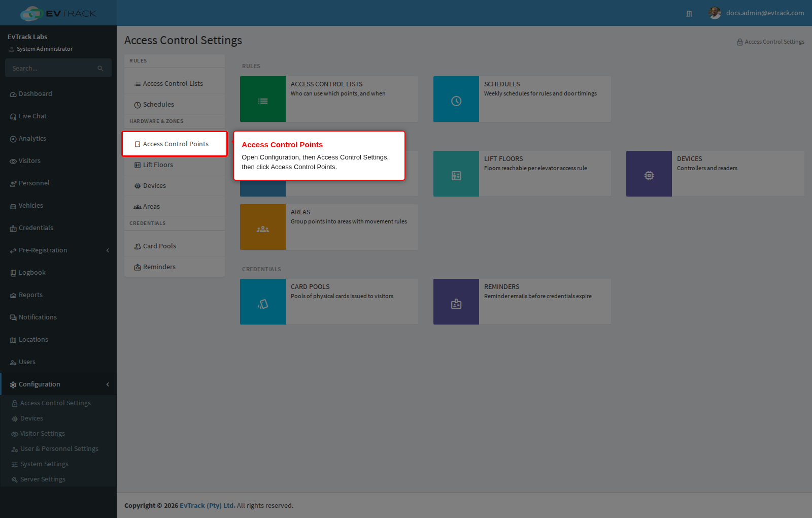Click the Access Control Settings breadcrumb
Image resolution: width=812 pixels, height=518 pixels.
pos(770,42)
